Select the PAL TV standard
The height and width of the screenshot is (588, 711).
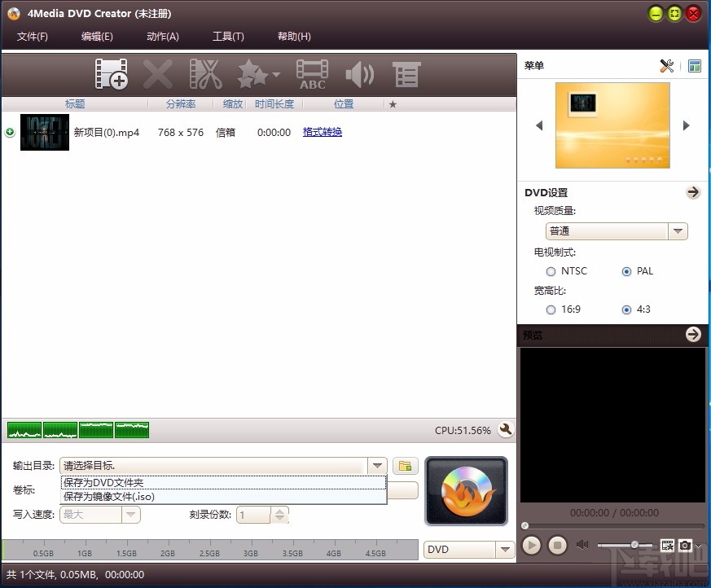626,271
